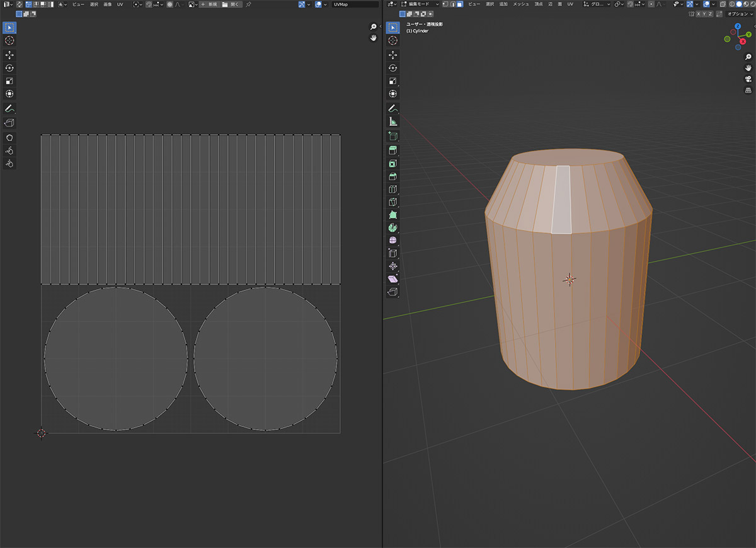The height and width of the screenshot is (548, 756).
Task: Click the UVMap name field
Action: [x=355, y=4]
